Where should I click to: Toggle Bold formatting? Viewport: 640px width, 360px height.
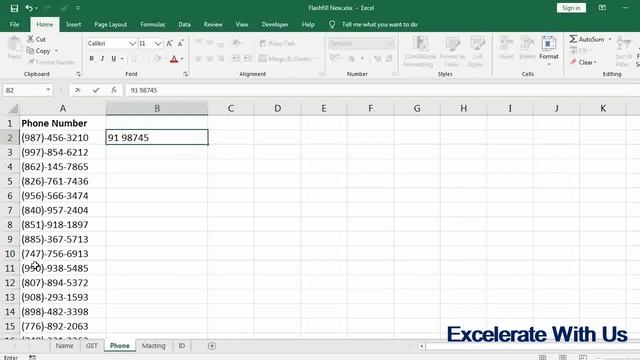(x=91, y=59)
